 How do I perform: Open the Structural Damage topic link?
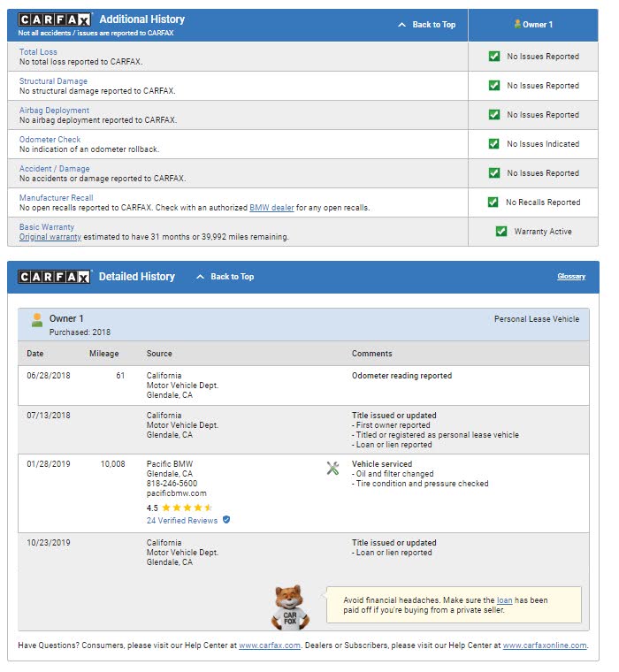[53, 81]
